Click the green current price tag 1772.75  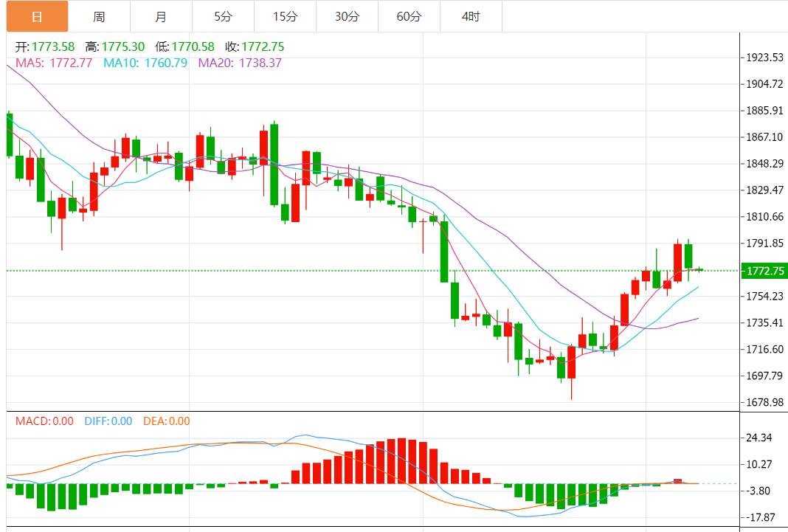(x=764, y=271)
